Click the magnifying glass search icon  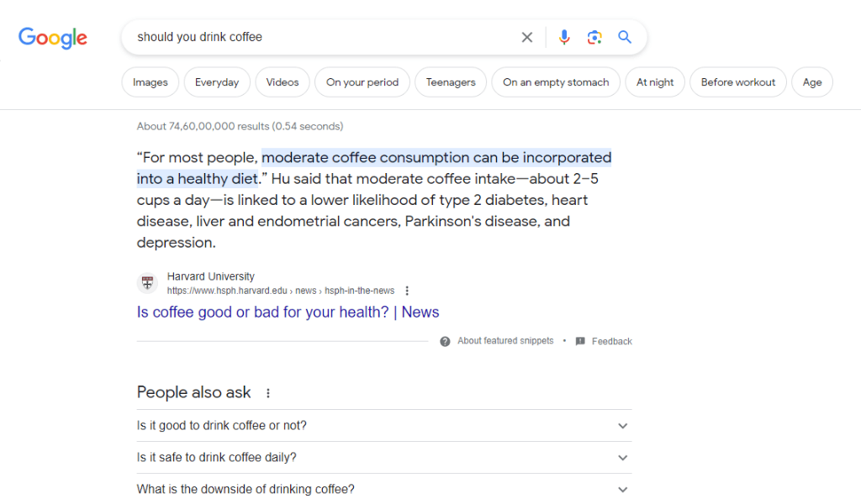click(625, 37)
